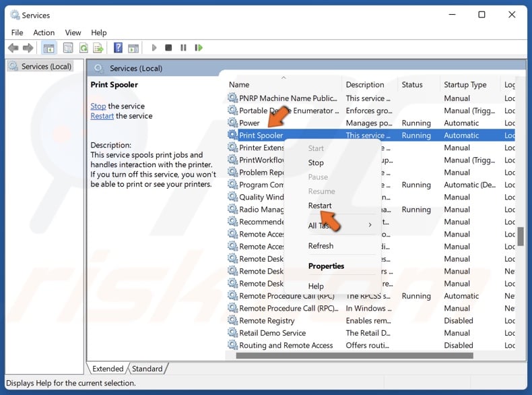
Task: Open the Action menu
Action: (44, 32)
